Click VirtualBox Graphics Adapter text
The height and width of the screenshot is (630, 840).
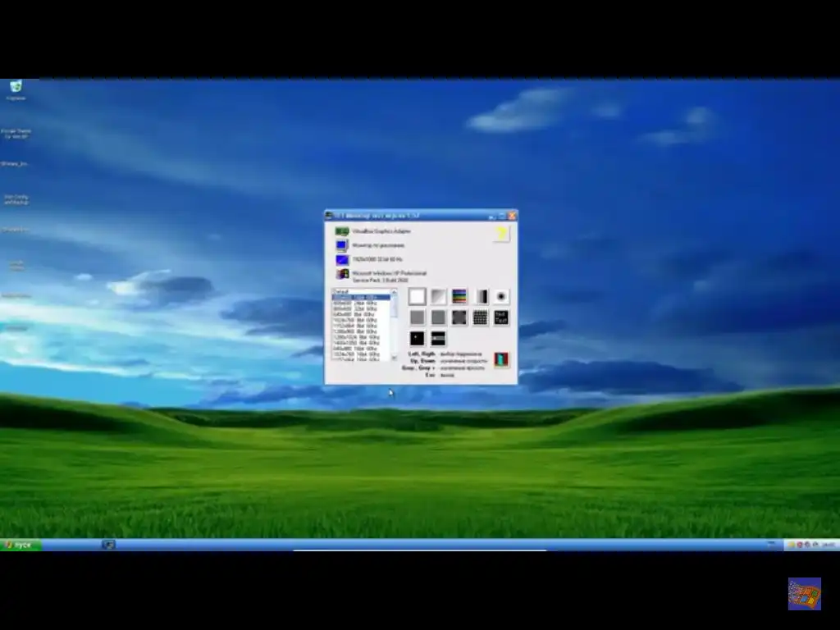coord(381,231)
